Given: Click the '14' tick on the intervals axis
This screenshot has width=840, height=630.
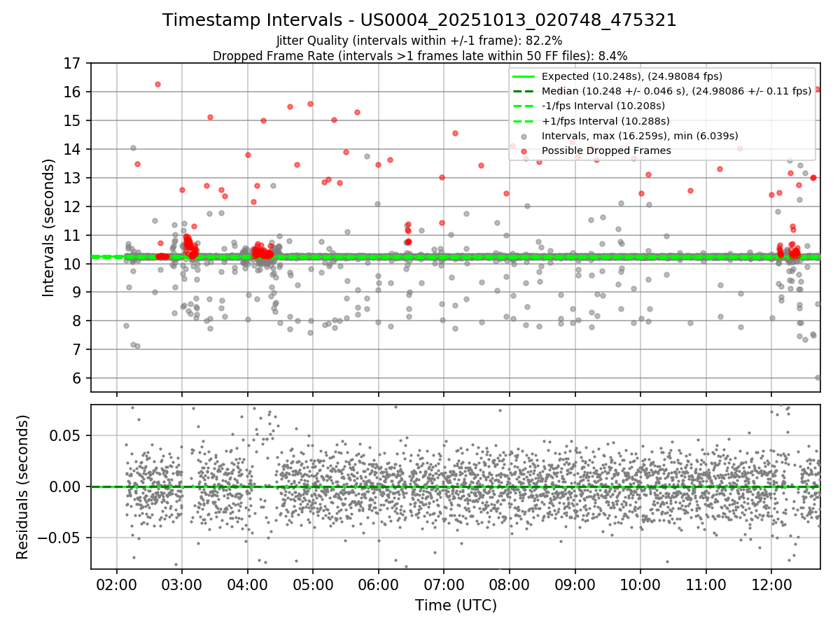Looking at the screenshot, I should [x=73, y=150].
